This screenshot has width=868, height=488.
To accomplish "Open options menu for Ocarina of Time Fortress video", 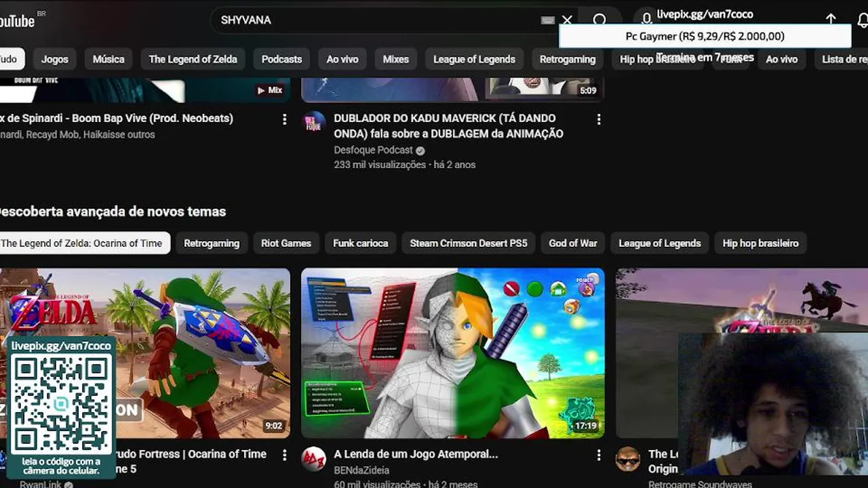I will point(284,455).
